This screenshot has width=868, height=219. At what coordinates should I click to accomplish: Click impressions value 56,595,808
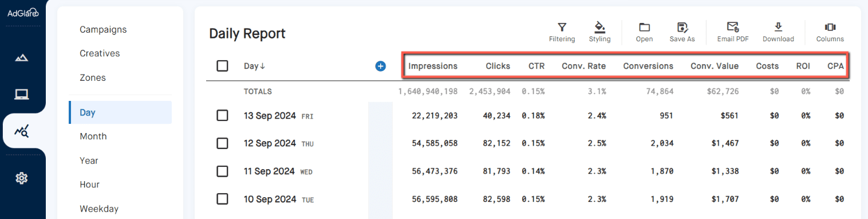(x=435, y=199)
